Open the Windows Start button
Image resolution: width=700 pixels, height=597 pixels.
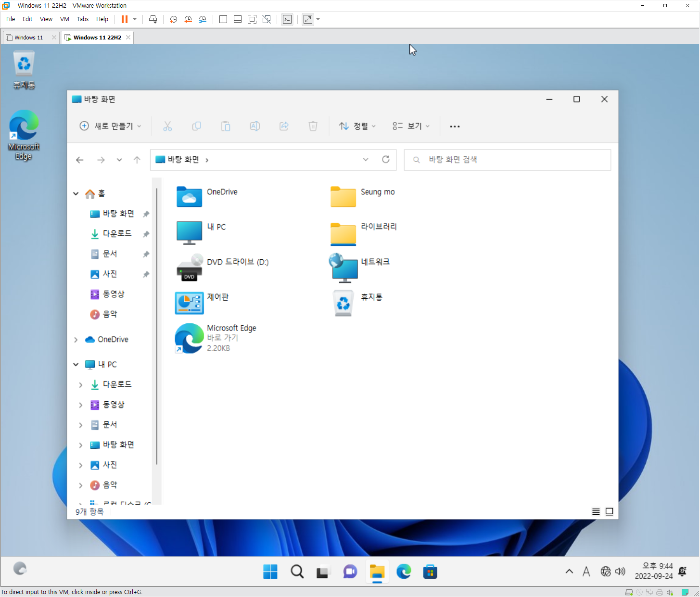[270, 572]
